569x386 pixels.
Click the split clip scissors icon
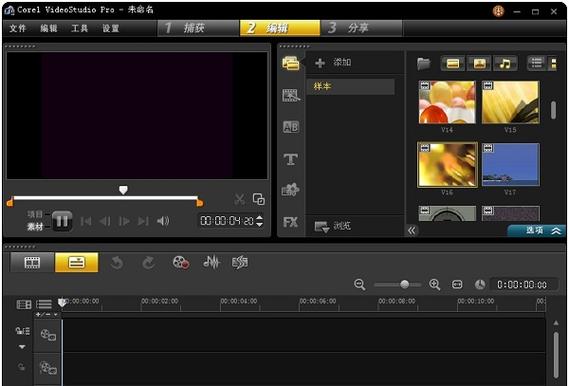click(x=240, y=199)
